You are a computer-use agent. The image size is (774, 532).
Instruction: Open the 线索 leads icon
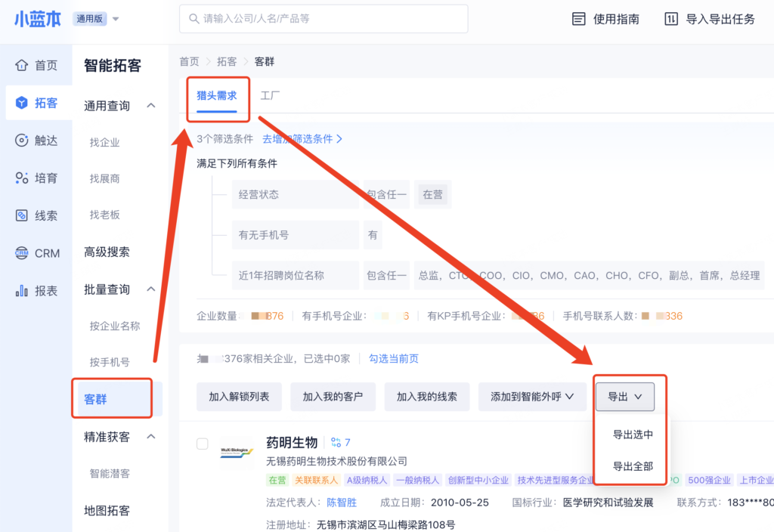(22, 216)
